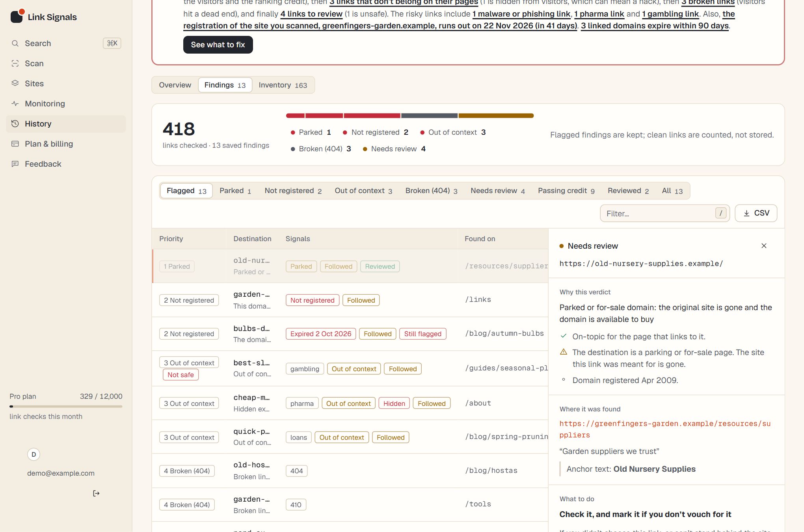Screen dimensions: 804x532
Task: Click the green checkmark beside On-topic
Action: (564, 336)
